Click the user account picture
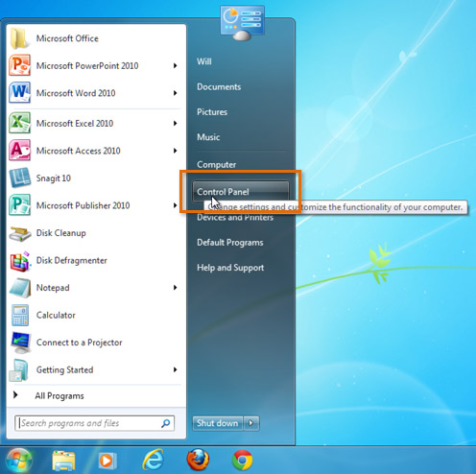This screenshot has width=476, height=474. click(242, 23)
